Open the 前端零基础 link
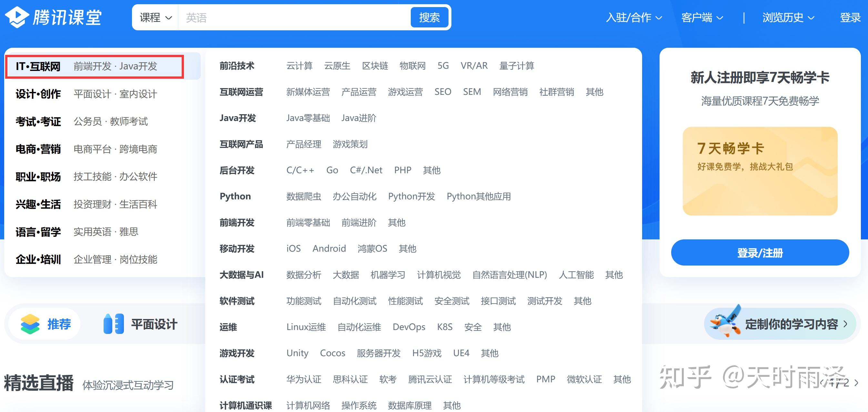Screen dimensions: 868x412 coord(308,223)
